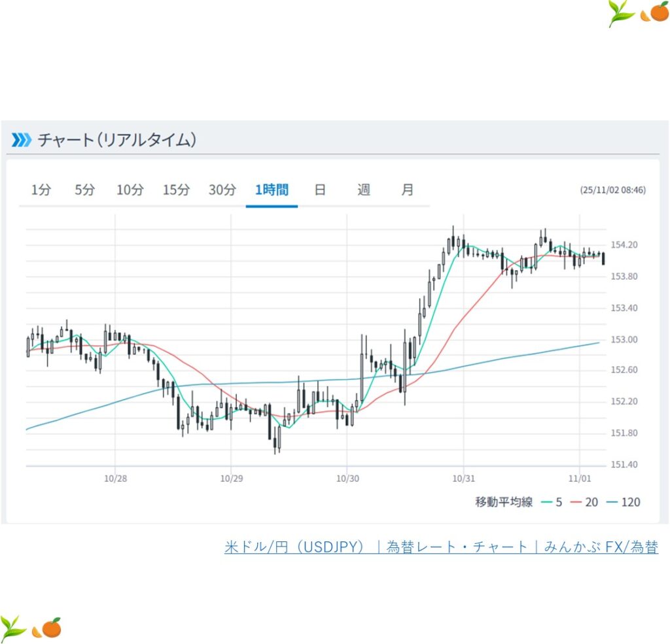Click the 10/31 date label on axis
This screenshot has height=644, width=670.
[463, 479]
